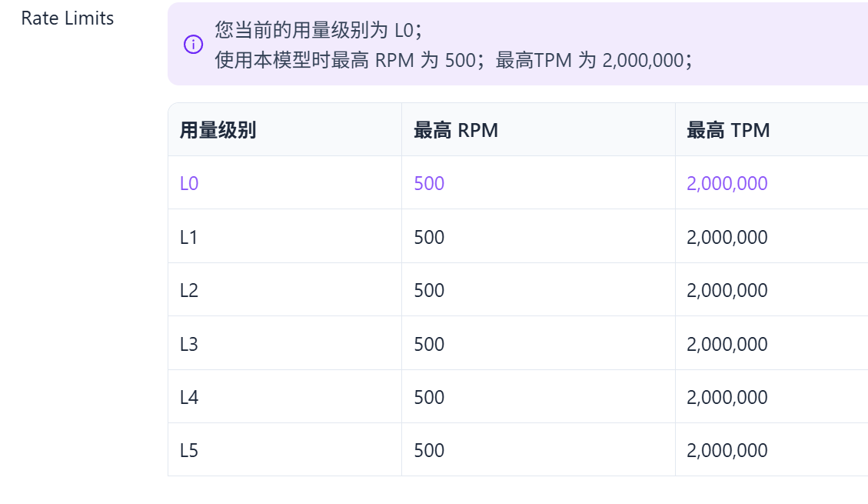Click the TPM value in the L4 row
Image resolution: width=868 pixels, height=504 pixels.
727,397
